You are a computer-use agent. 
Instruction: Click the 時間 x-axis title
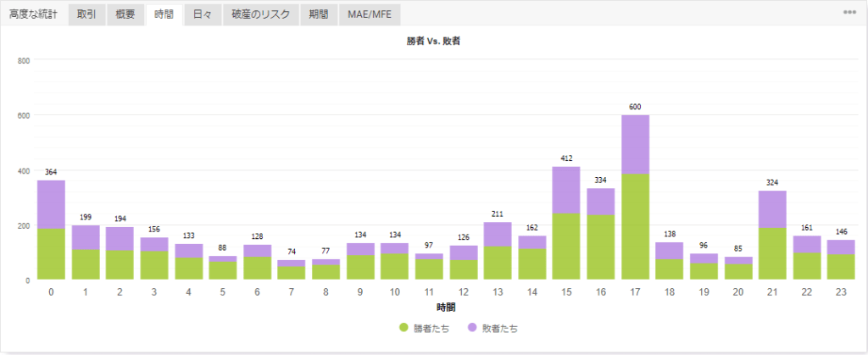(x=446, y=307)
